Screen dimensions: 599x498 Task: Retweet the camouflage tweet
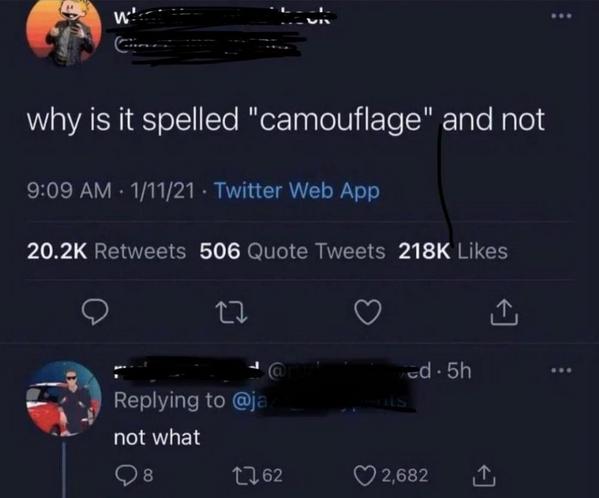232,312
